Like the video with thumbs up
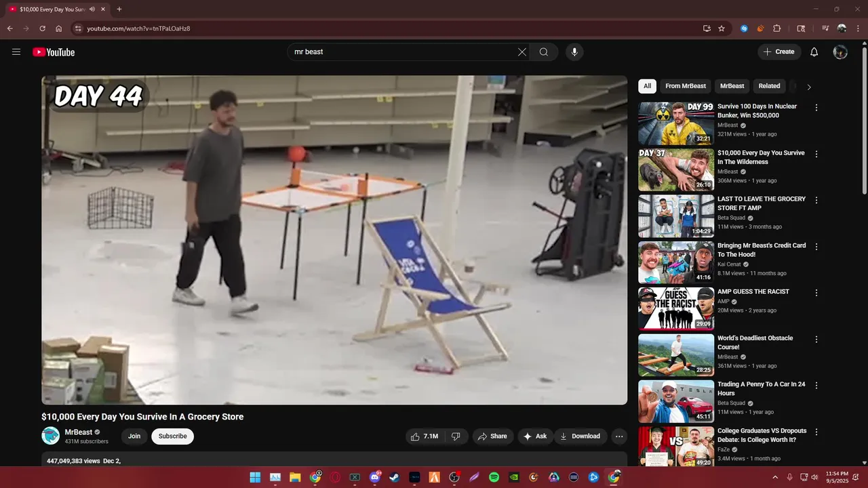 (x=425, y=436)
